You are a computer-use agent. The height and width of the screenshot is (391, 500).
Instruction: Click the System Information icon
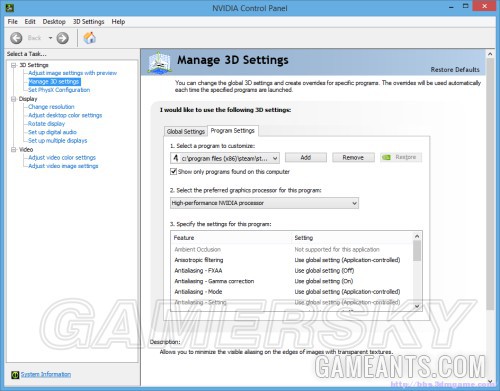[15, 375]
